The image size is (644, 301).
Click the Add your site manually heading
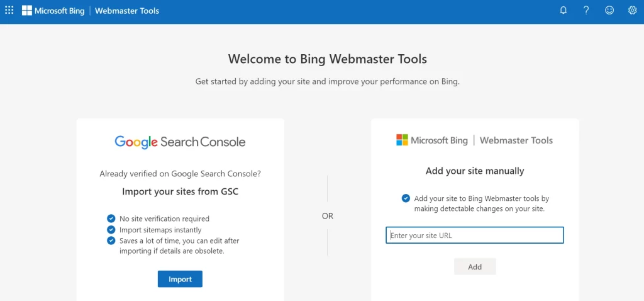pyautogui.click(x=475, y=171)
